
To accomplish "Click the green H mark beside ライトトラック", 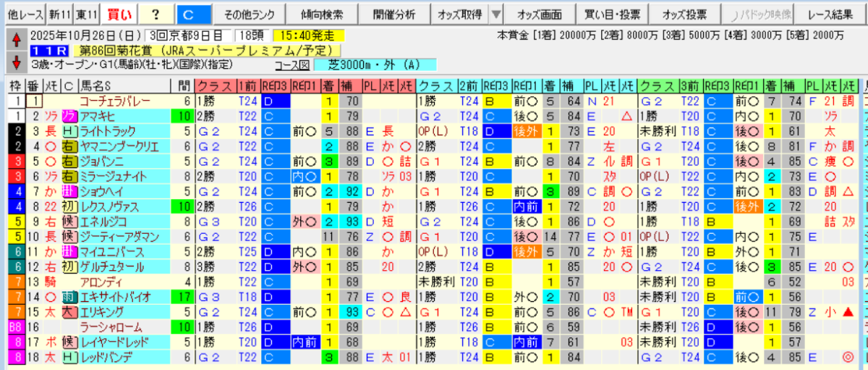I will pos(69,131).
